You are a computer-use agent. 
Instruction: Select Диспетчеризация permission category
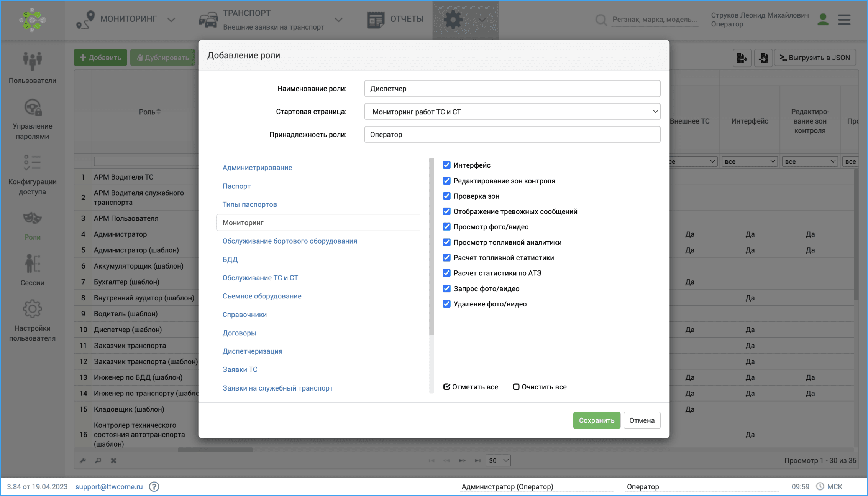(x=252, y=351)
